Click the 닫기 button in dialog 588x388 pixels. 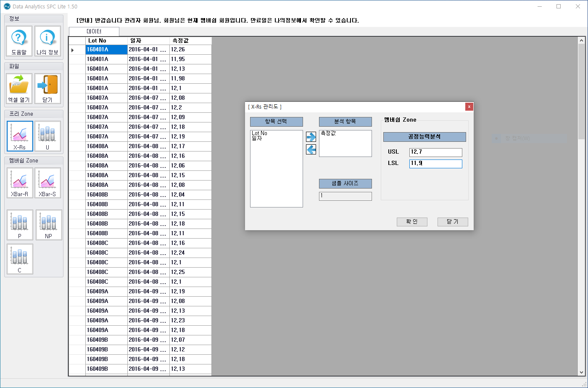(453, 222)
